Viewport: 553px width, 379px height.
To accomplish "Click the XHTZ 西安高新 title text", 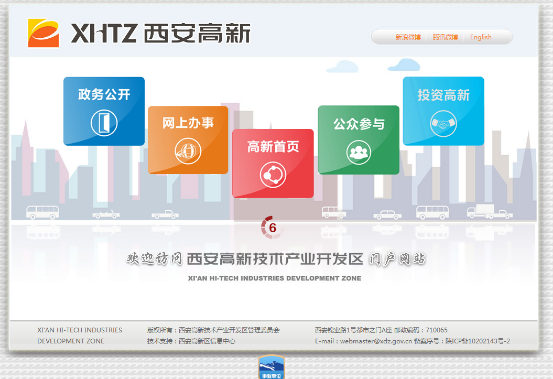I will pos(160,33).
